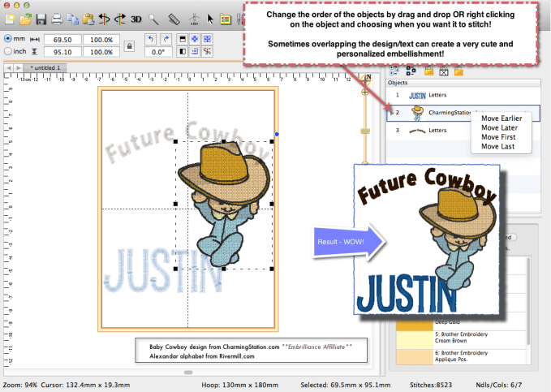Click the blue four-arrow center icon

pyautogui.click(x=195, y=39)
